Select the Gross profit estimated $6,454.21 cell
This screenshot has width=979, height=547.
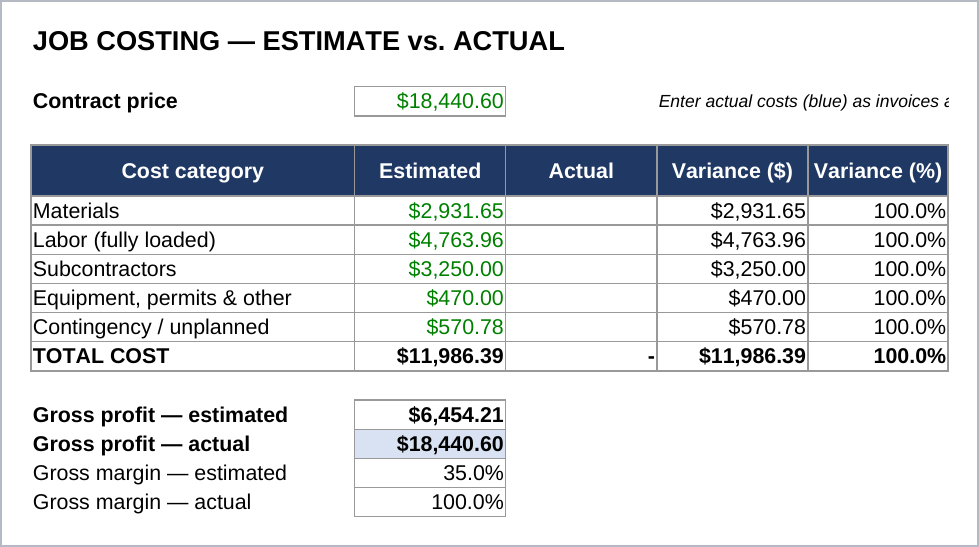(x=430, y=415)
